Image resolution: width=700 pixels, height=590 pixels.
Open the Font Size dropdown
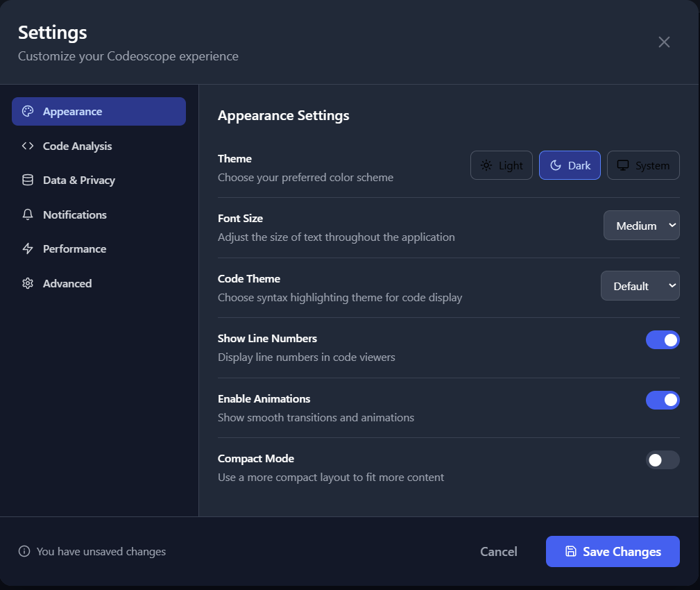click(641, 226)
